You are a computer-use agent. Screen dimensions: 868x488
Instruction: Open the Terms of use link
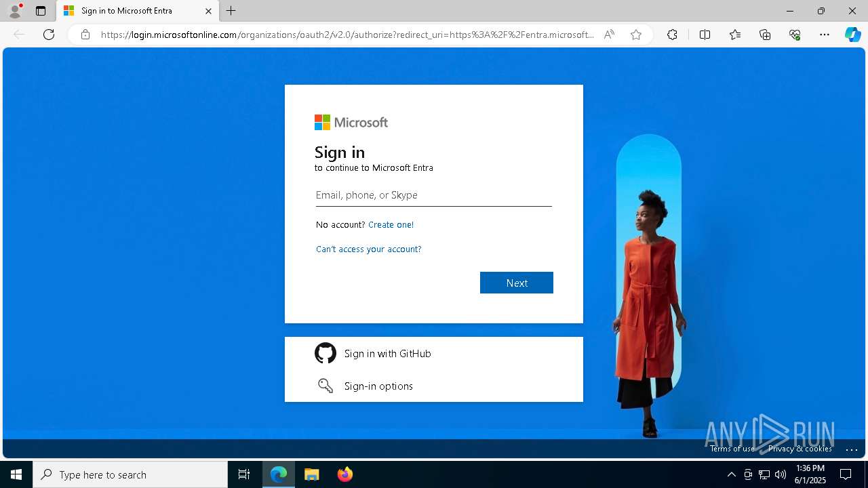pyautogui.click(x=732, y=449)
